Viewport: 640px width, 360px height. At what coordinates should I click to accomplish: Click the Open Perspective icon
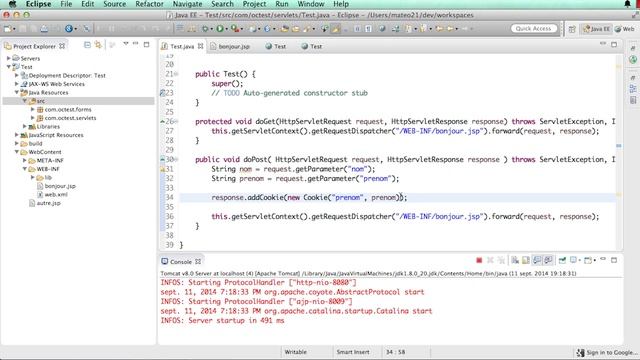pyautogui.click(x=572, y=29)
